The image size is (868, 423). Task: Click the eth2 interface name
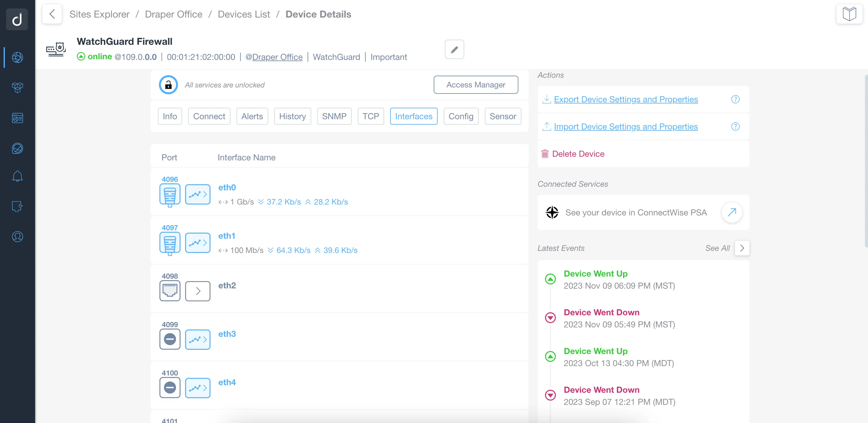227,286
